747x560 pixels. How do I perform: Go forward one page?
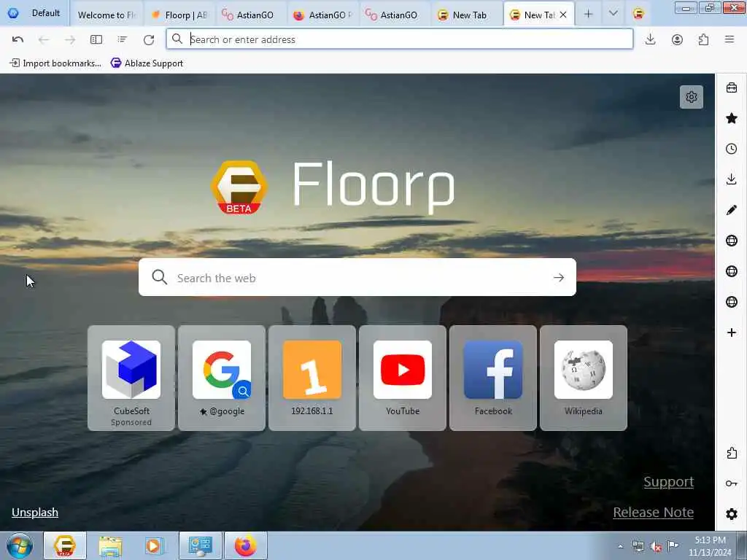70,39
